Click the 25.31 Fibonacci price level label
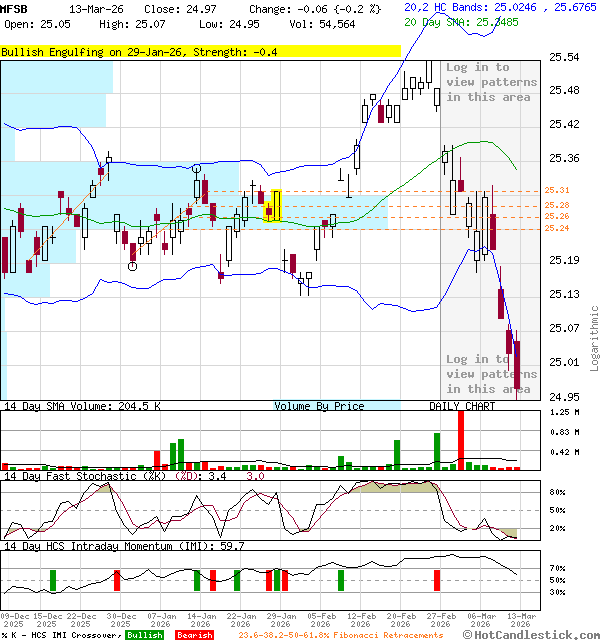 click(557, 190)
